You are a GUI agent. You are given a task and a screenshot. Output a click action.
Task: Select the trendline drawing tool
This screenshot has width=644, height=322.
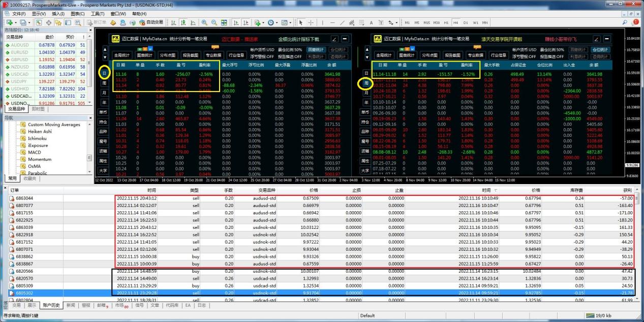[x=342, y=22]
